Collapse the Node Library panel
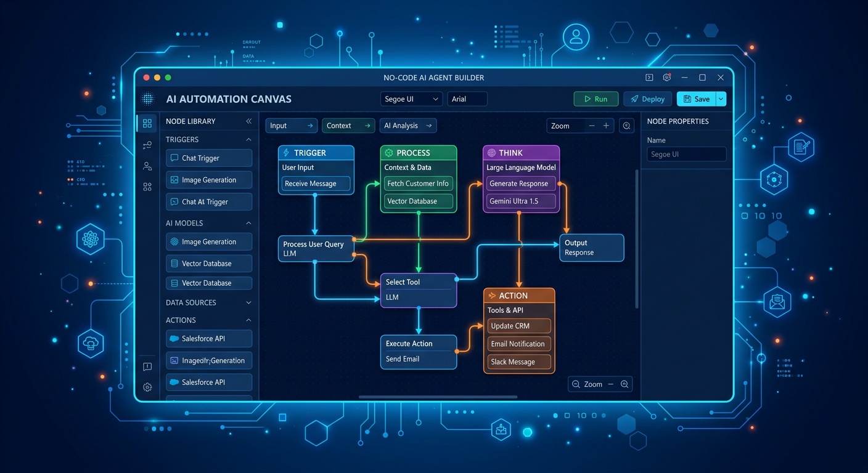The width and height of the screenshot is (868, 473). (x=248, y=121)
